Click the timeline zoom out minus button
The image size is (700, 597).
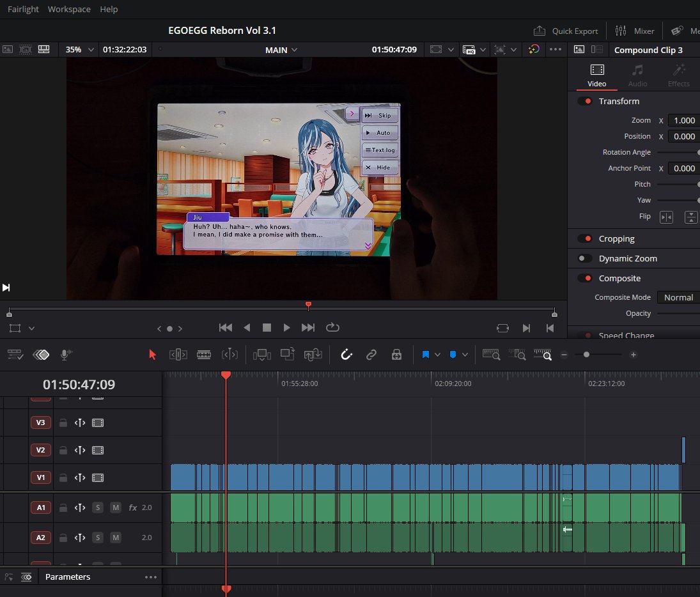point(564,355)
